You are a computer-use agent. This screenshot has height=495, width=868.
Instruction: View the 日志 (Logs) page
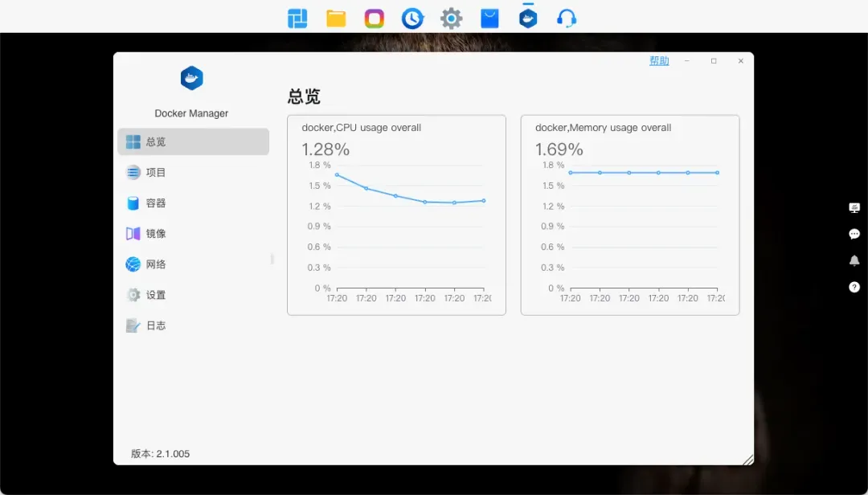coord(155,325)
